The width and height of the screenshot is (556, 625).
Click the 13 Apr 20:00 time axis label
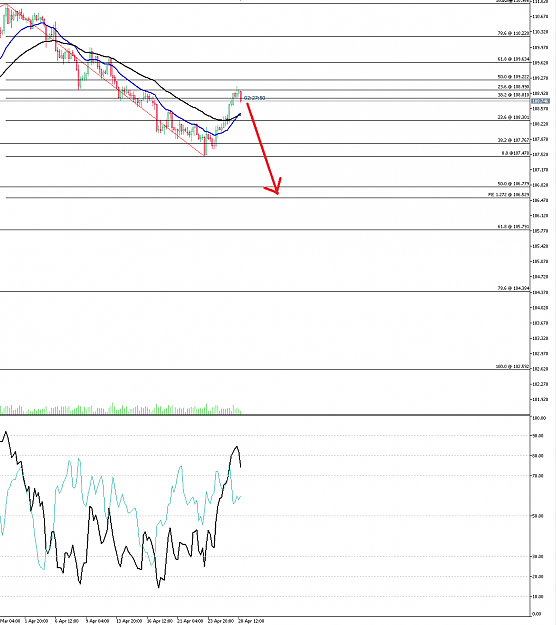(x=129, y=621)
